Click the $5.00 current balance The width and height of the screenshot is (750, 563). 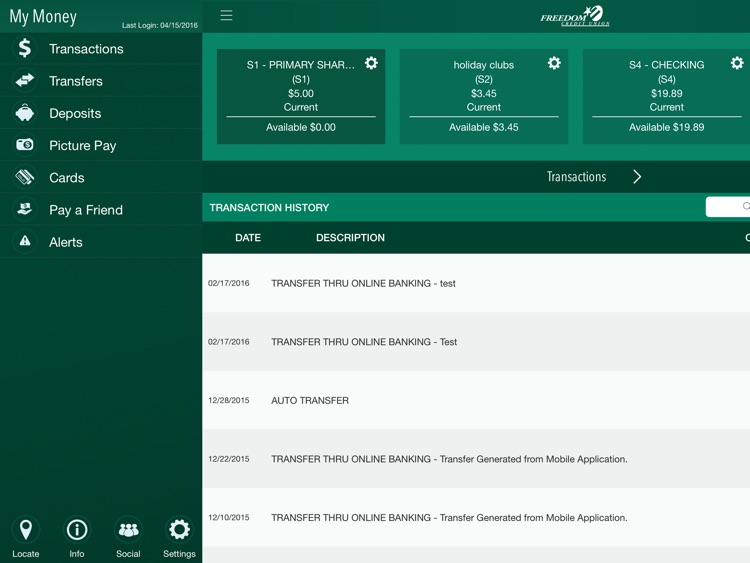(x=301, y=93)
